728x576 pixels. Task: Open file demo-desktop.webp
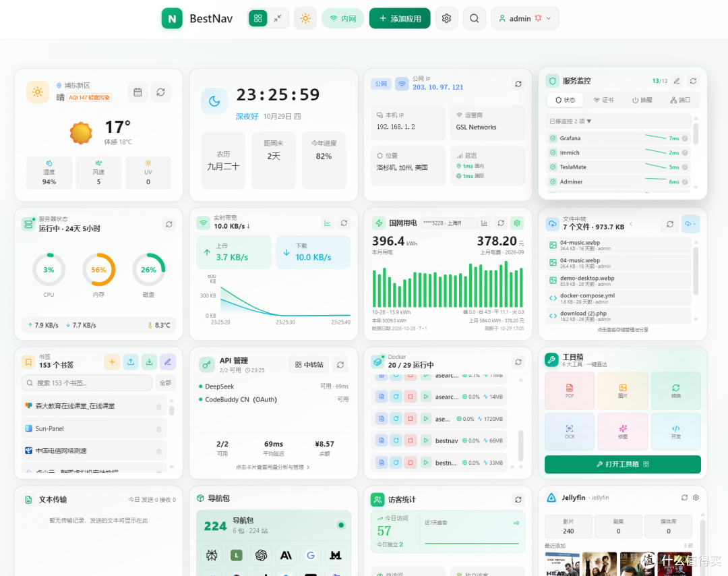pyautogui.click(x=618, y=281)
